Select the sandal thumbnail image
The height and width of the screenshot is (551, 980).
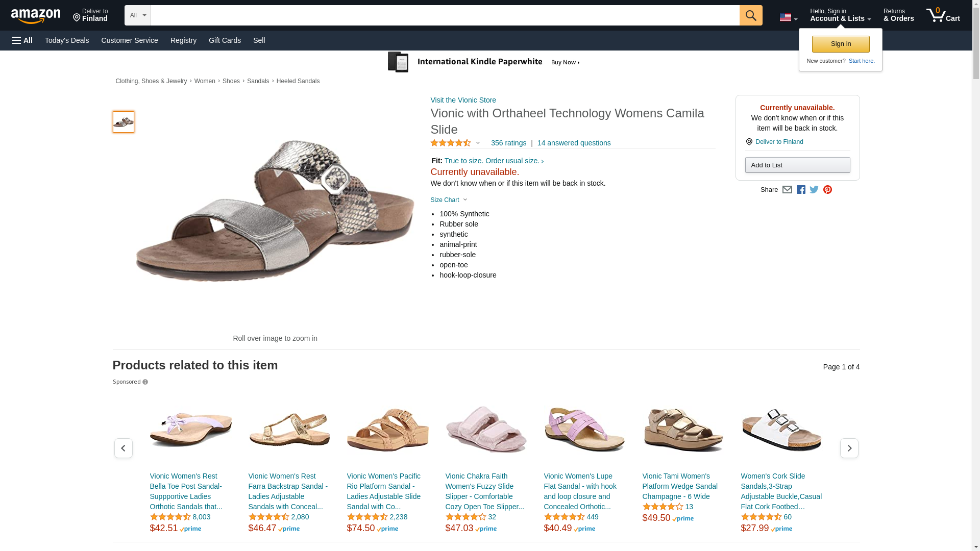pyautogui.click(x=124, y=122)
